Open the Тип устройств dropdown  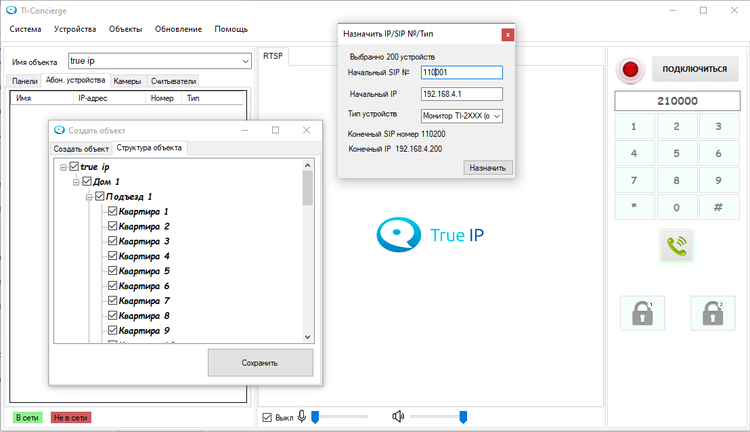pyautogui.click(x=462, y=116)
